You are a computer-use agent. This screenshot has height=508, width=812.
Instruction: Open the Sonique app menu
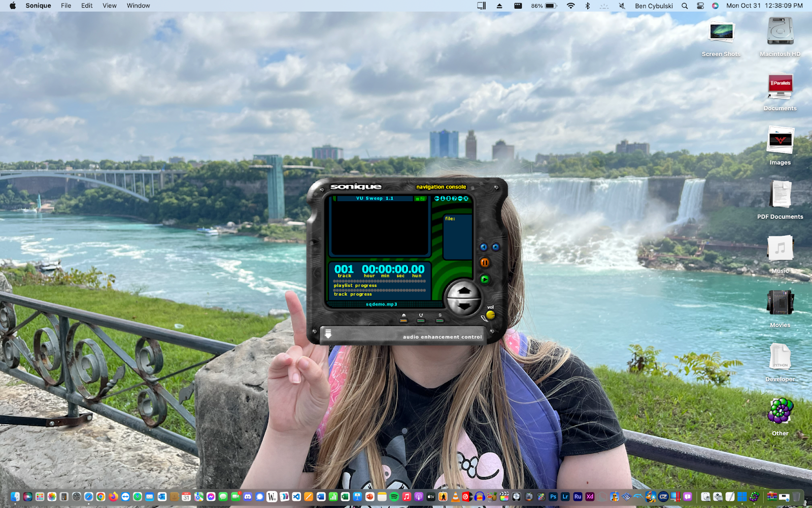(x=38, y=6)
